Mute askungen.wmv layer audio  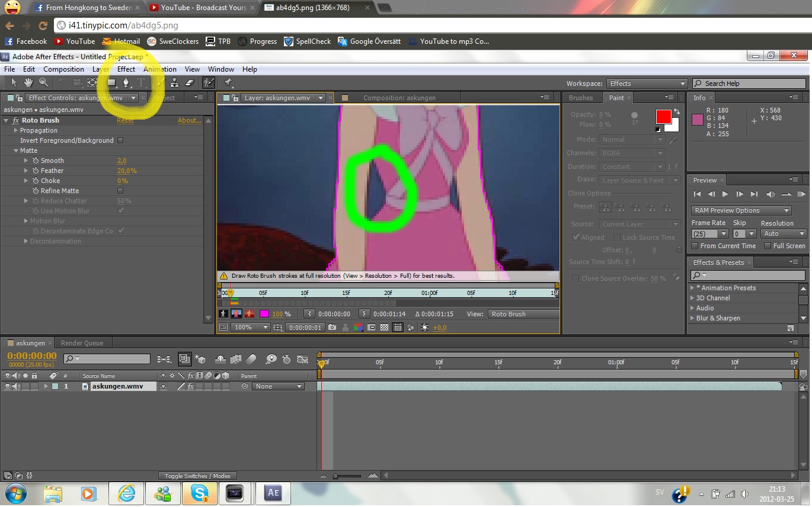[x=17, y=386]
